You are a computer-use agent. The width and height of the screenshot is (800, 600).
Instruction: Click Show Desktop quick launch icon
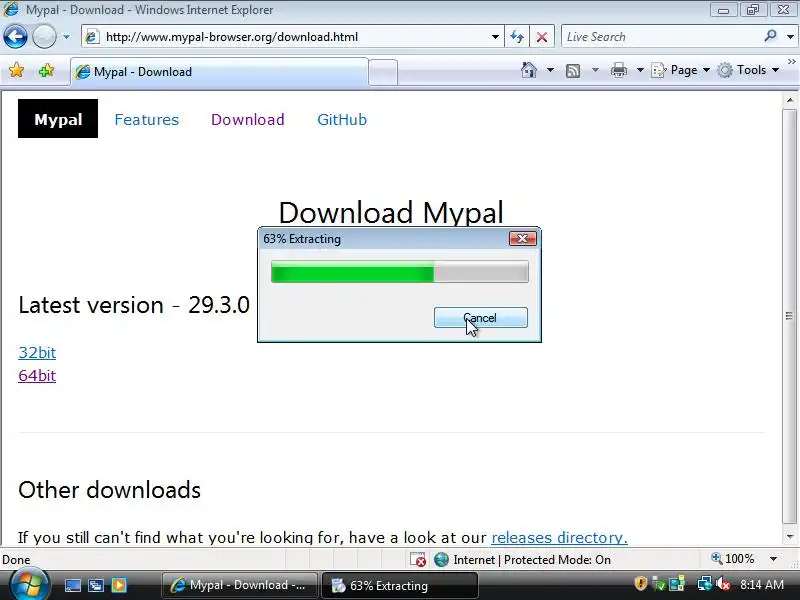pos(72,585)
